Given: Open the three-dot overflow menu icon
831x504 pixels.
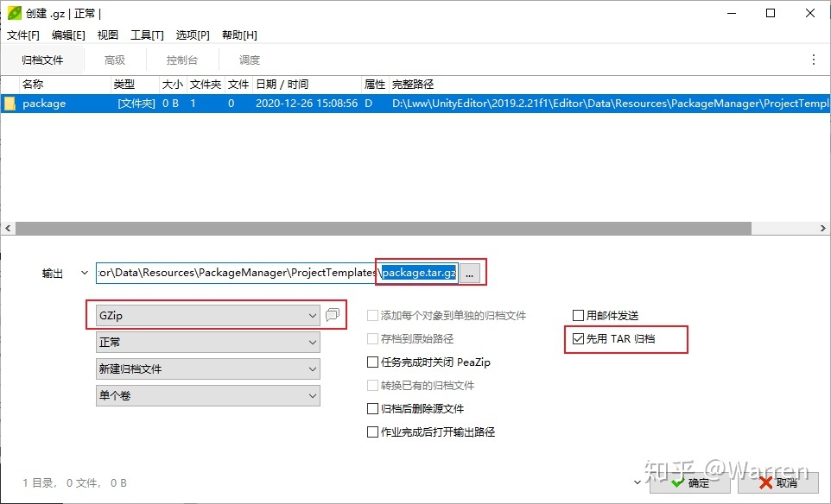Looking at the screenshot, I should click(x=814, y=60).
